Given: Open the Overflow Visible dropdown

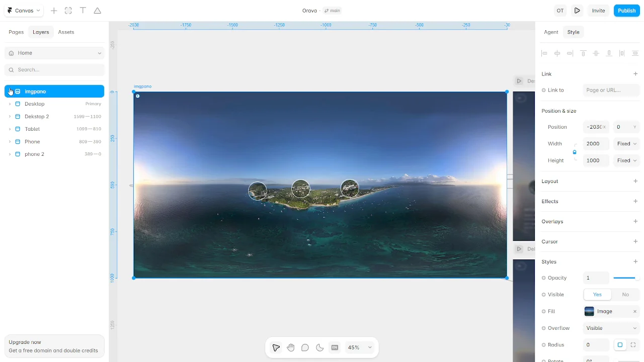Looking at the screenshot, I should [611, 328].
